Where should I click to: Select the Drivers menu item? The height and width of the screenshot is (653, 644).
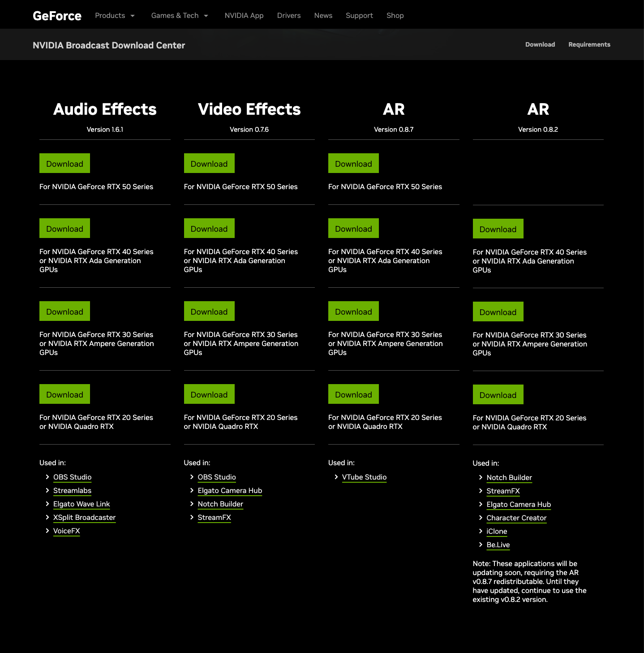point(288,15)
